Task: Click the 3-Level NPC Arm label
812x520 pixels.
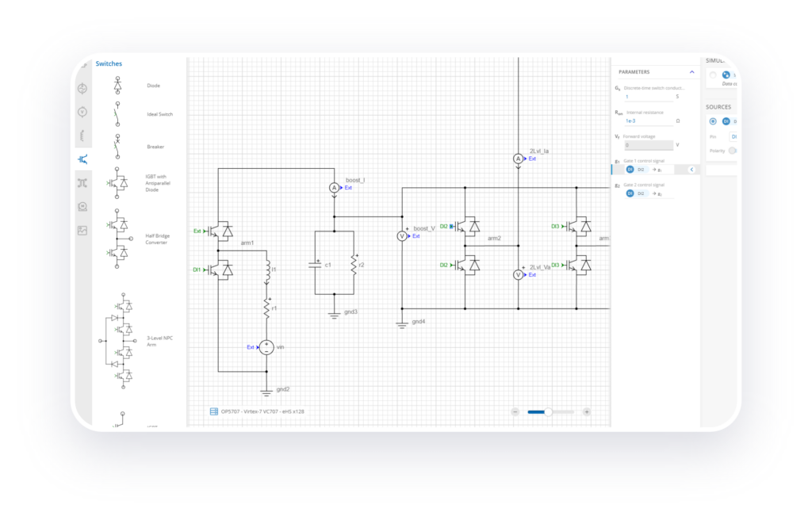Action: click(159, 341)
